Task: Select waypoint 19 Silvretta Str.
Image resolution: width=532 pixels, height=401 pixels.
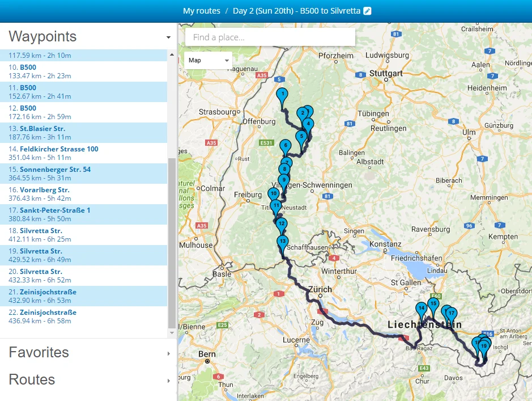Action: [83, 255]
